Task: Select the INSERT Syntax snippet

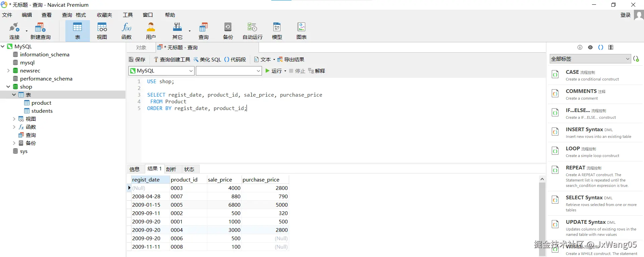Action: (596, 133)
